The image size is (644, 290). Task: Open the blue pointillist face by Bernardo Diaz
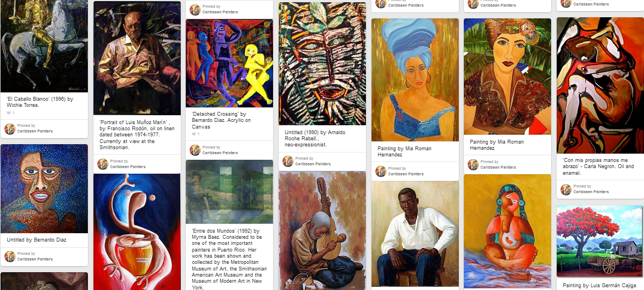(44, 189)
